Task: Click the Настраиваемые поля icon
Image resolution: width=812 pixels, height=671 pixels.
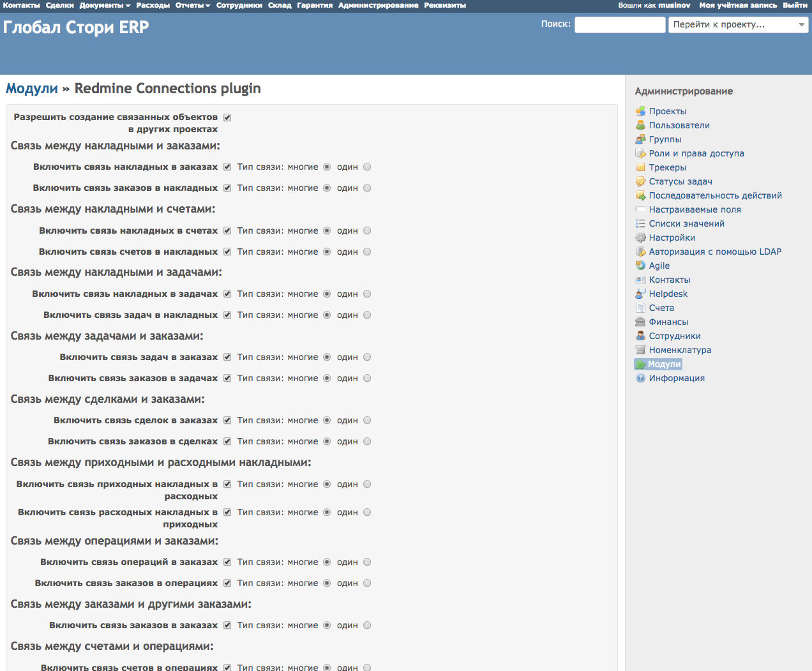Action: click(x=640, y=209)
